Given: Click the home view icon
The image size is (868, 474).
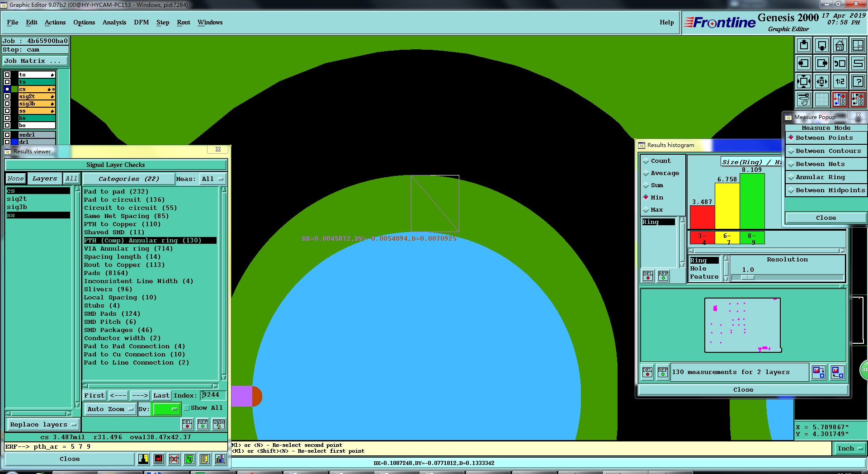Looking at the screenshot, I should tap(840, 45).
